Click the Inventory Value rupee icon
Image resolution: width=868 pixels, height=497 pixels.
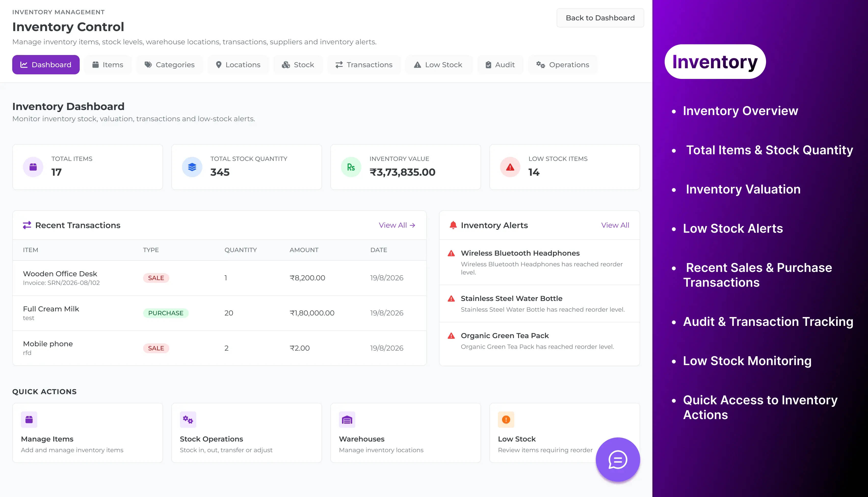[x=351, y=167]
